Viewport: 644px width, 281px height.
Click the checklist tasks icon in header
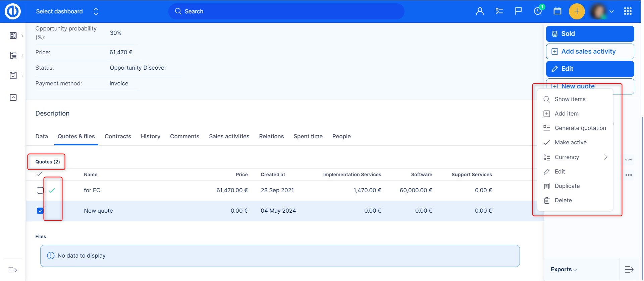pyautogui.click(x=499, y=11)
